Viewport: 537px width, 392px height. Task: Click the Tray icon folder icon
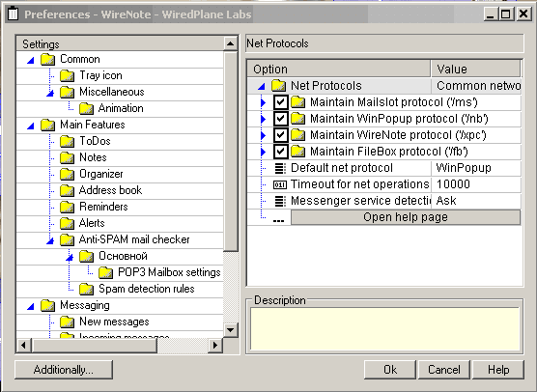68,75
